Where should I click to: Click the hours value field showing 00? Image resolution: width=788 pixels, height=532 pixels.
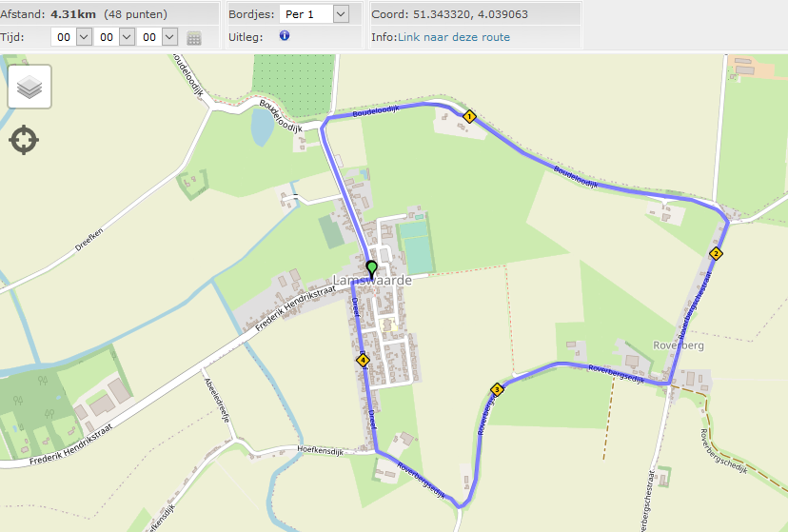point(64,37)
